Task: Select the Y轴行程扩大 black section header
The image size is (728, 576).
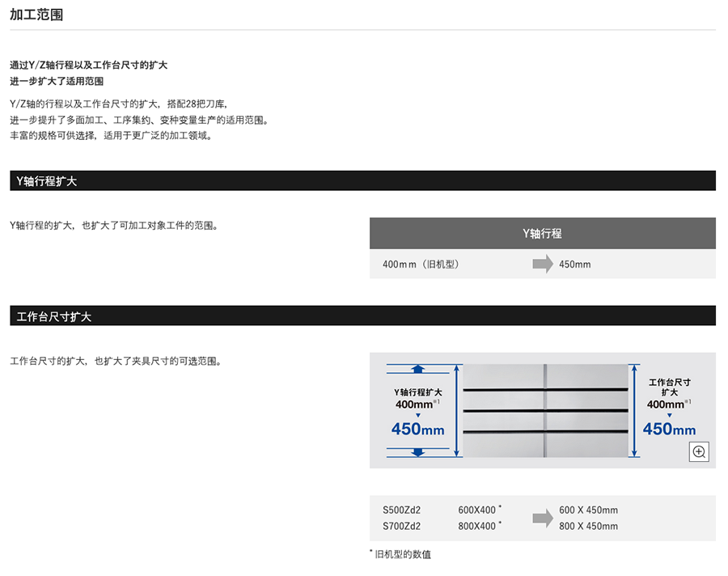Action: [x=362, y=181]
